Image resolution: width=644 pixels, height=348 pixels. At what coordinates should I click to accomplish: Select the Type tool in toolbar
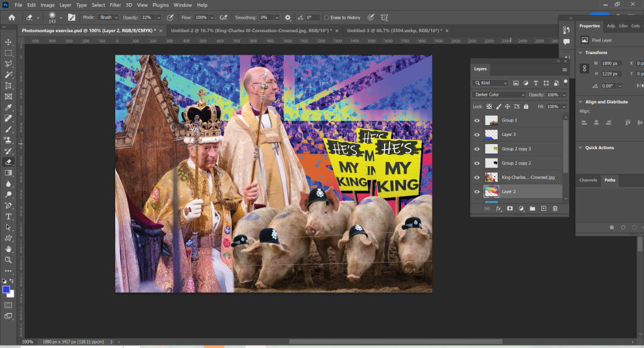click(x=8, y=216)
